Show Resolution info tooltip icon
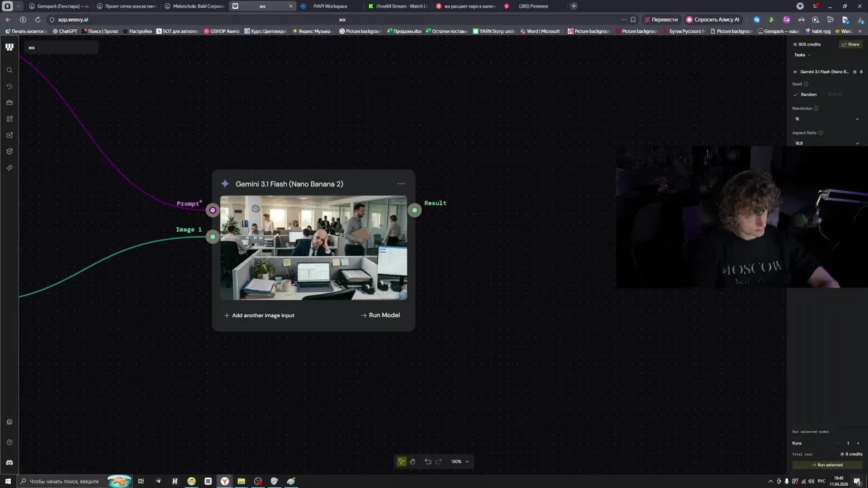Viewport: 868px width, 488px height. [x=816, y=108]
